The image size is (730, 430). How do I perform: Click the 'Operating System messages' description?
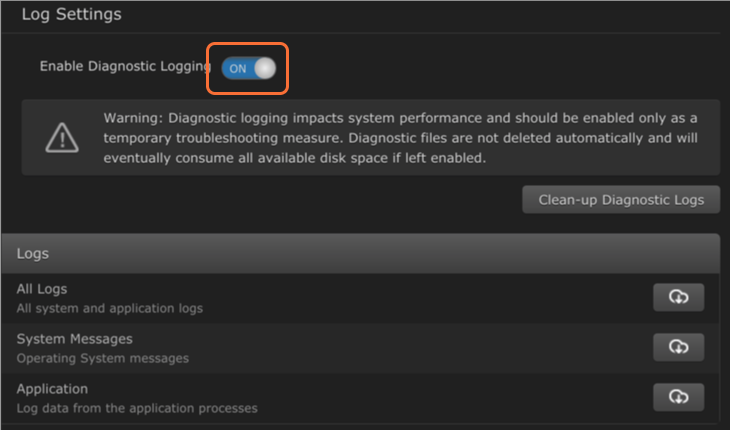pos(102,358)
